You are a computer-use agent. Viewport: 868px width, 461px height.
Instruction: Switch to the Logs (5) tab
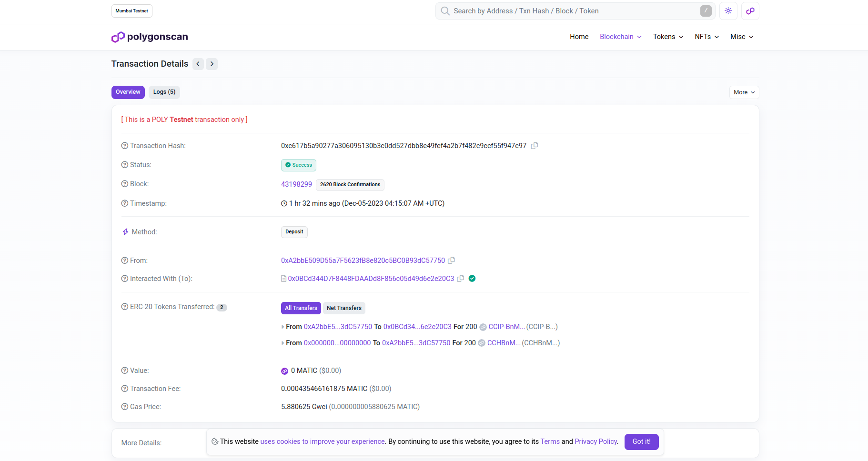click(x=164, y=92)
